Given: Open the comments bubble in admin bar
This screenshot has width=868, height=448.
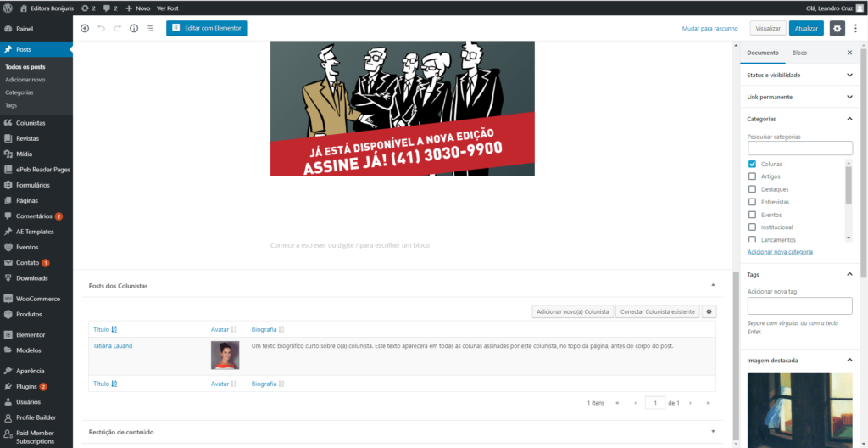Looking at the screenshot, I should [x=110, y=8].
